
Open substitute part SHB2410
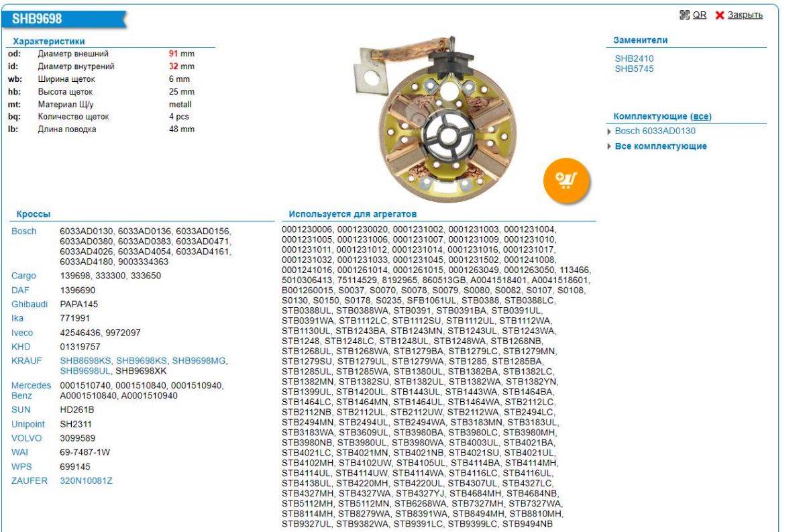tap(634, 58)
